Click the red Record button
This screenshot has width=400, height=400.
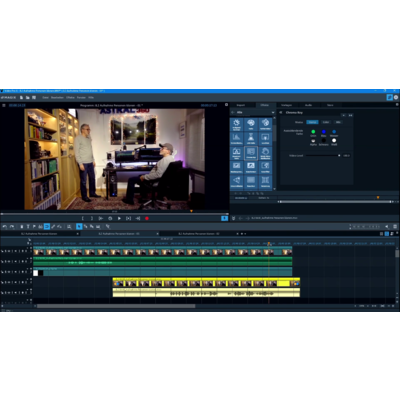[x=147, y=218]
